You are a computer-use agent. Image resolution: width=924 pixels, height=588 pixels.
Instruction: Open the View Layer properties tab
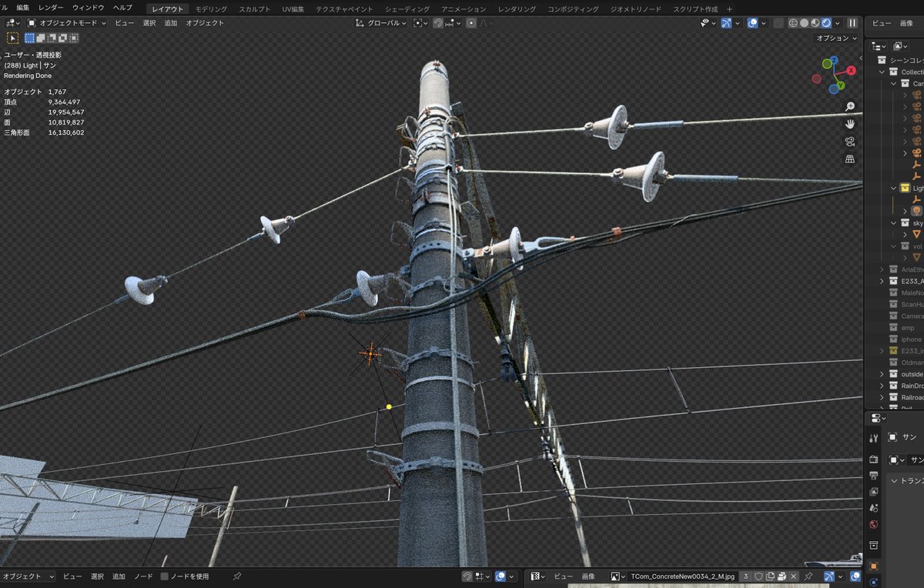(873, 492)
